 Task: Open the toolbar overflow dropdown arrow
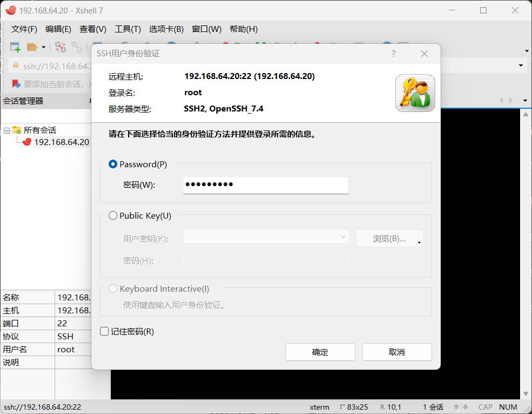click(527, 51)
